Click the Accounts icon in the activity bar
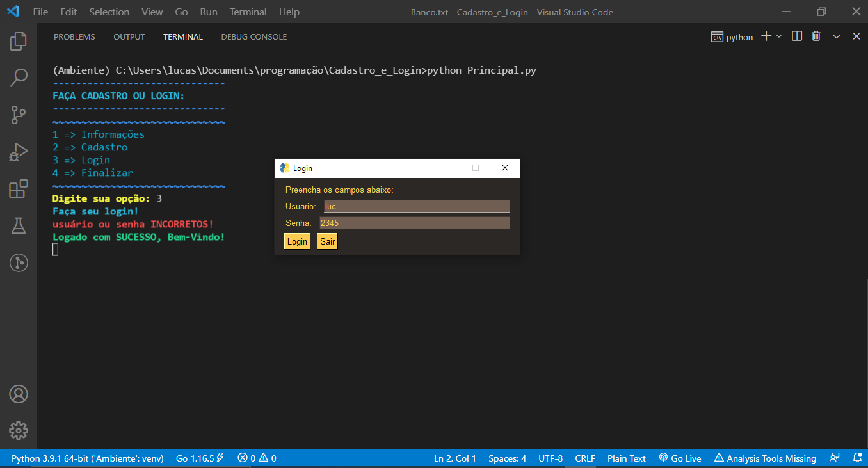Viewport: 868px width, 468px height. [18, 394]
